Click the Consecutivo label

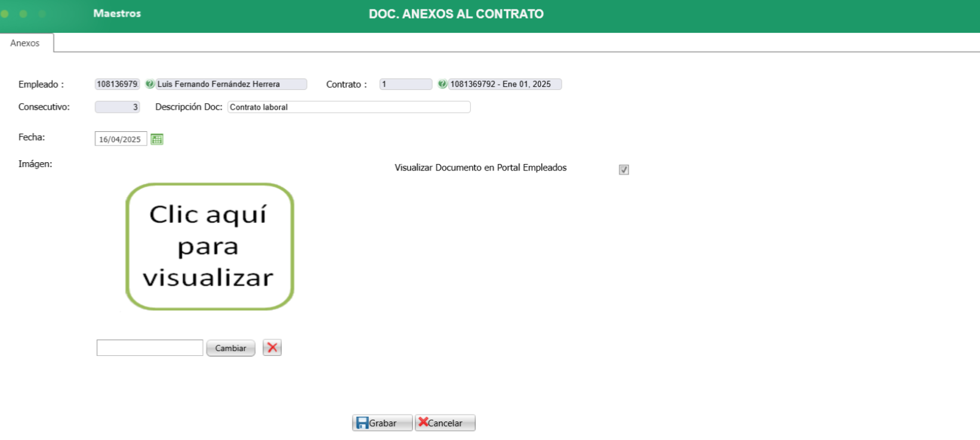point(44,107)
